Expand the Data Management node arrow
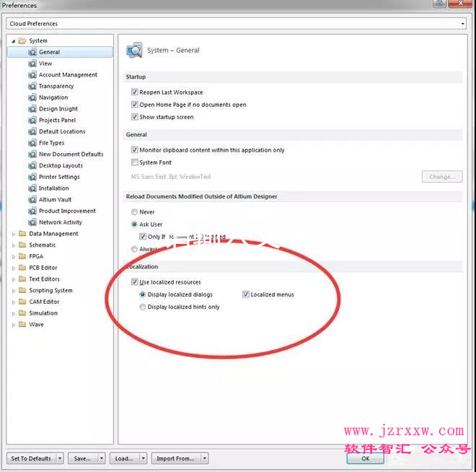476x472 pixels. tap(13, 234)
